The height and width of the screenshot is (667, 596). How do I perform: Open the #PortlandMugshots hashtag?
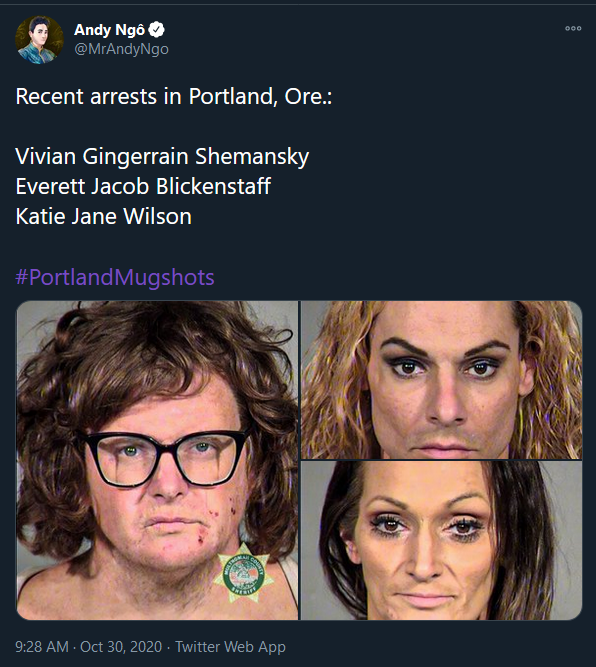click(x=115, y=277)
